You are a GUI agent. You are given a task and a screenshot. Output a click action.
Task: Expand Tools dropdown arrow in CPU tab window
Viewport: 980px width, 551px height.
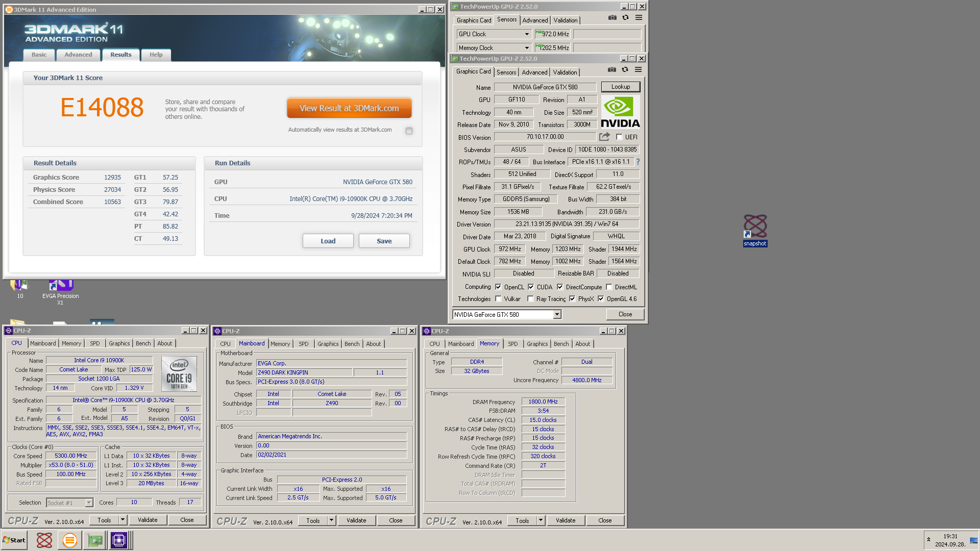pos(122,520)
